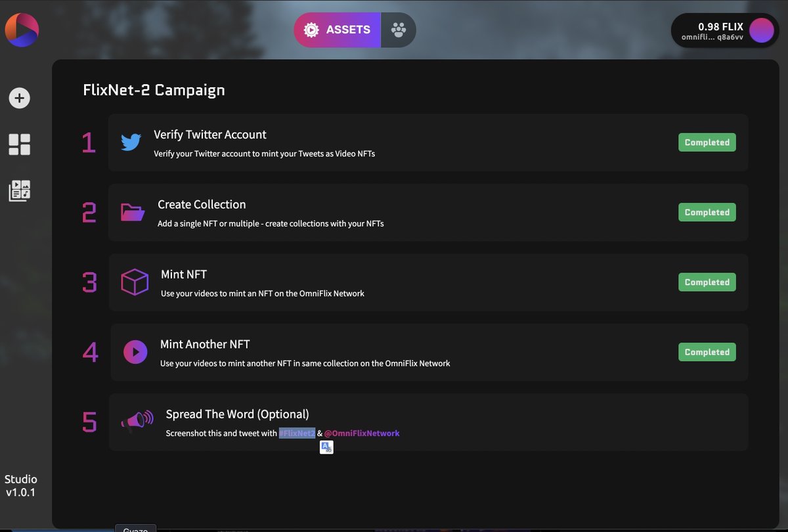The height and width of the screenshot is (532, 788).
Task: Click the folder icon for Create Collection
Action: [x=133, y=212]
